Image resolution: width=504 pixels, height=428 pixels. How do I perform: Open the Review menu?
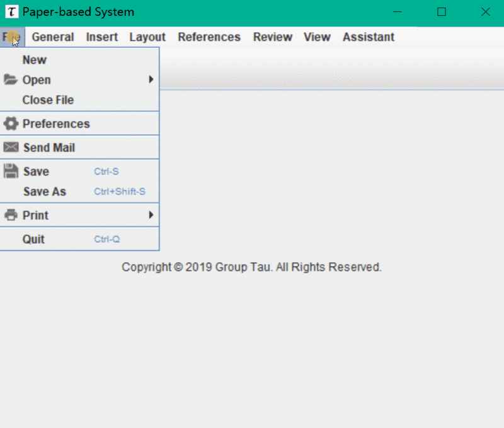(x=273, y=37)
